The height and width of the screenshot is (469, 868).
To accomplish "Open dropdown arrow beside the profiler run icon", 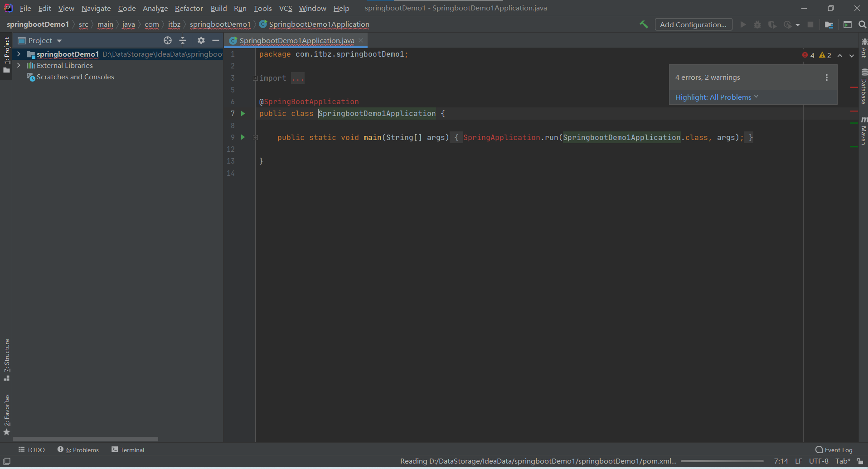I will [798, 25].
